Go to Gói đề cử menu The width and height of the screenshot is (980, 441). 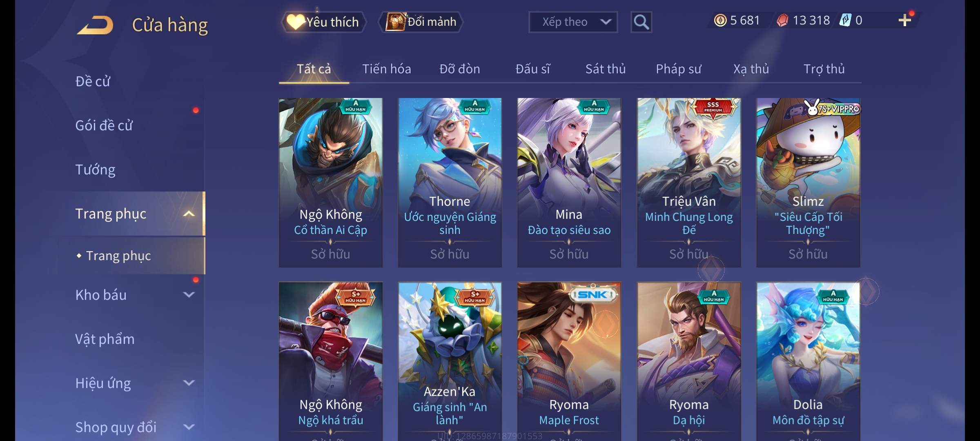(x=104, y=125)
